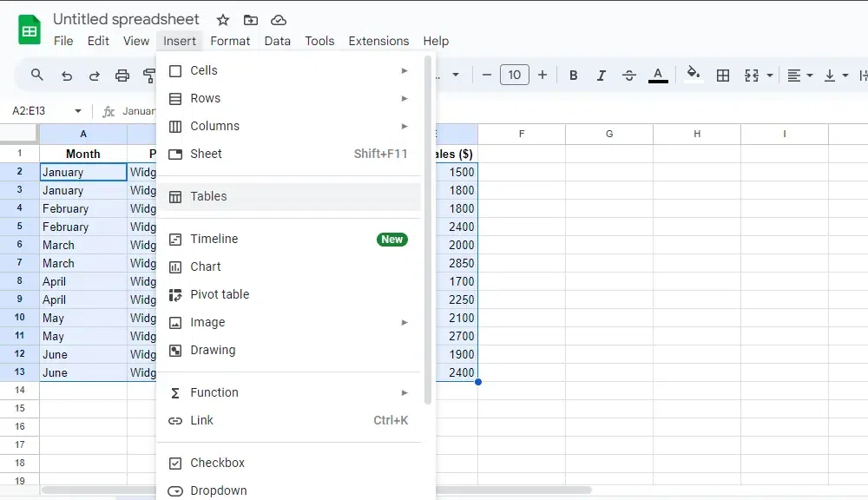
Task: Open the Tools menu
Action: point(319,41)
